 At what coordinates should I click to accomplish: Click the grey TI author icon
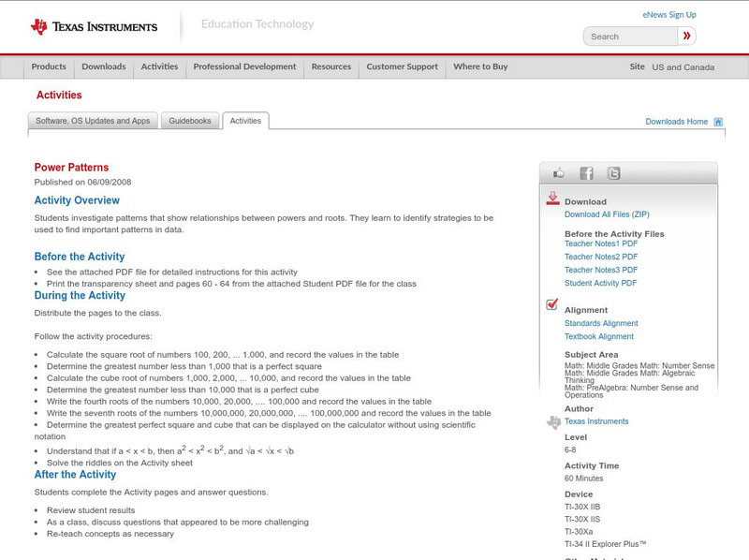coord(553,422)
